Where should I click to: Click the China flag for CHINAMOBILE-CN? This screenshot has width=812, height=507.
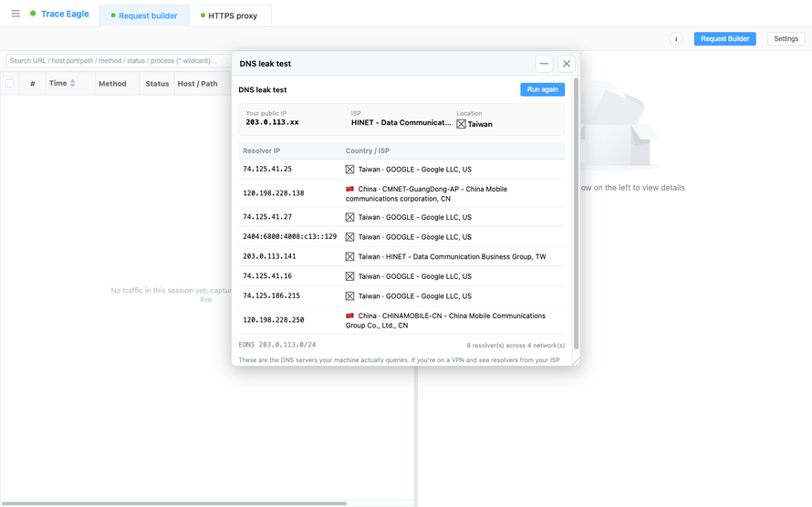(350, 316)
